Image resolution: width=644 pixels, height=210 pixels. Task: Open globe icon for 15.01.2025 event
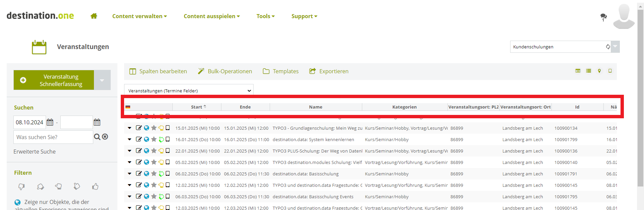(x=147, y=128)
